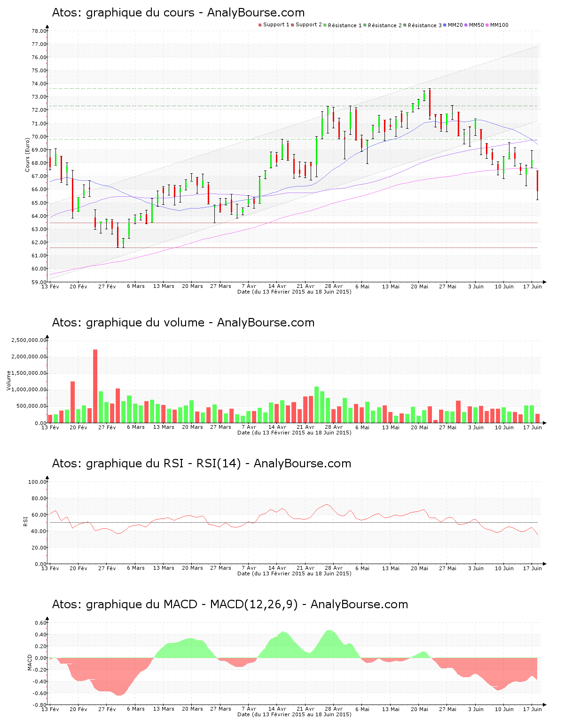Click the 'MACD' y-axis label
Viewport: 564px width, 728px height.
click(30, 662)
